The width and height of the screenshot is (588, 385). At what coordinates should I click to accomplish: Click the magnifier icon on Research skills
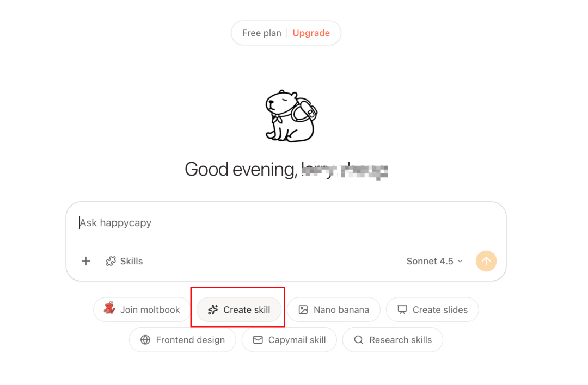[358, 340]
